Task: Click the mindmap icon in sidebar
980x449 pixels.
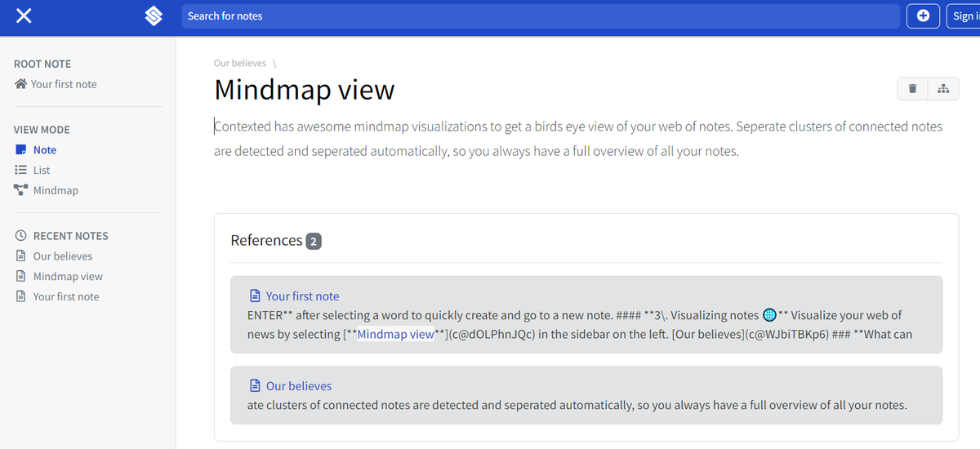Action: (20, 190)
